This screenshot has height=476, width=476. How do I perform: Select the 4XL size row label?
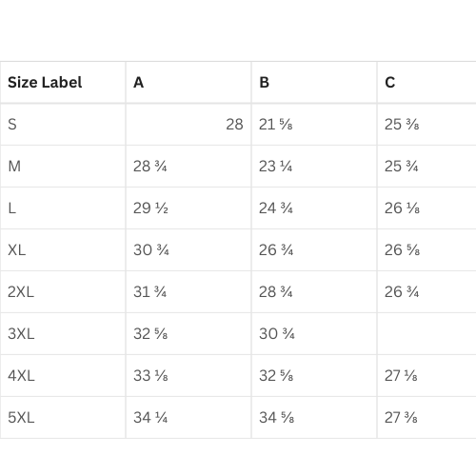point(21,376)
